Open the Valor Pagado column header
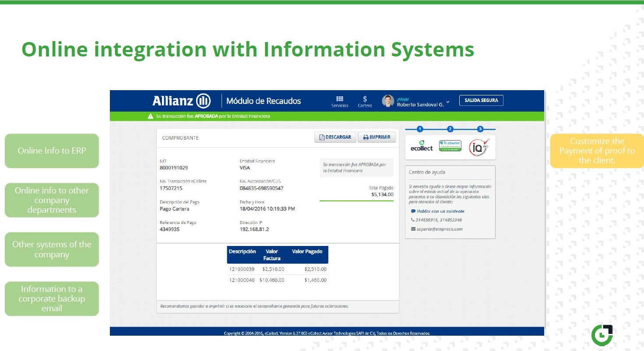This screenshot has height=351, width=644. [x=307, y=251]
